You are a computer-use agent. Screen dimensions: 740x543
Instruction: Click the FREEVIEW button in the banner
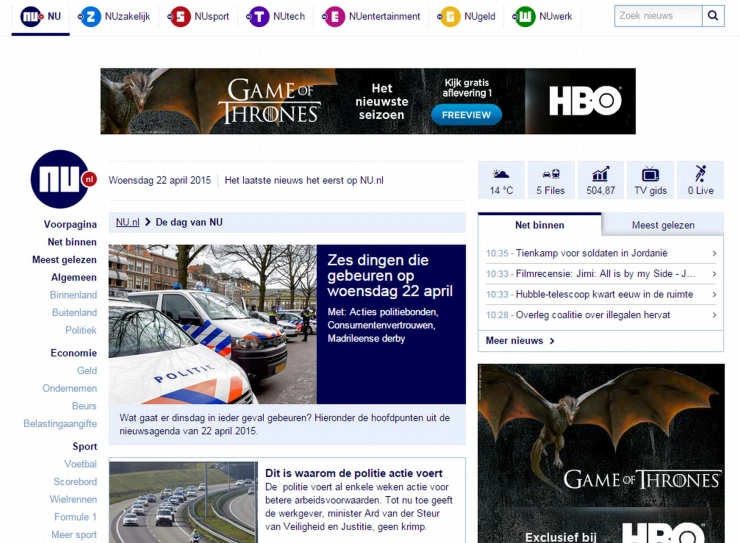click(x=466, y=115)
